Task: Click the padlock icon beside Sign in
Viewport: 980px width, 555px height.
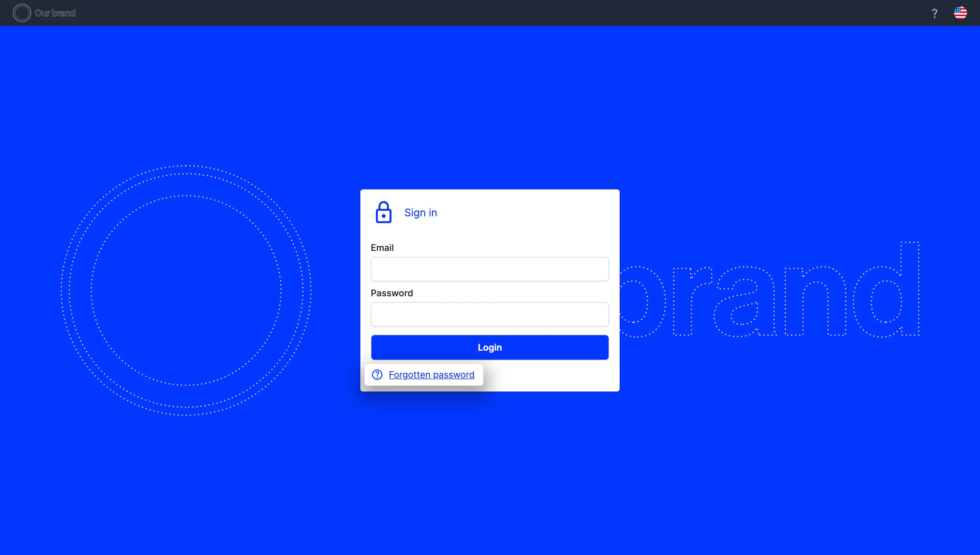Action: point(383,212)
